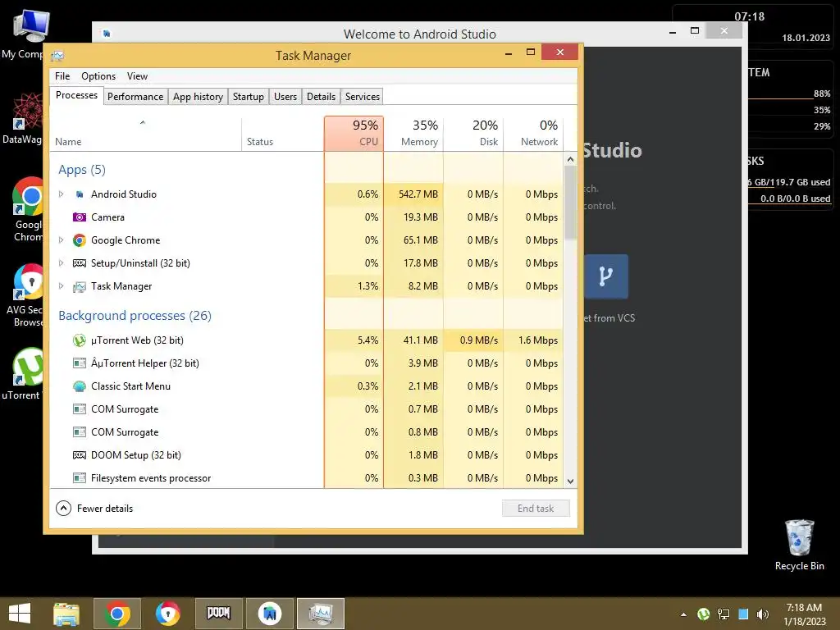
Task: Click the Status column header
Action: coord(282,134)
